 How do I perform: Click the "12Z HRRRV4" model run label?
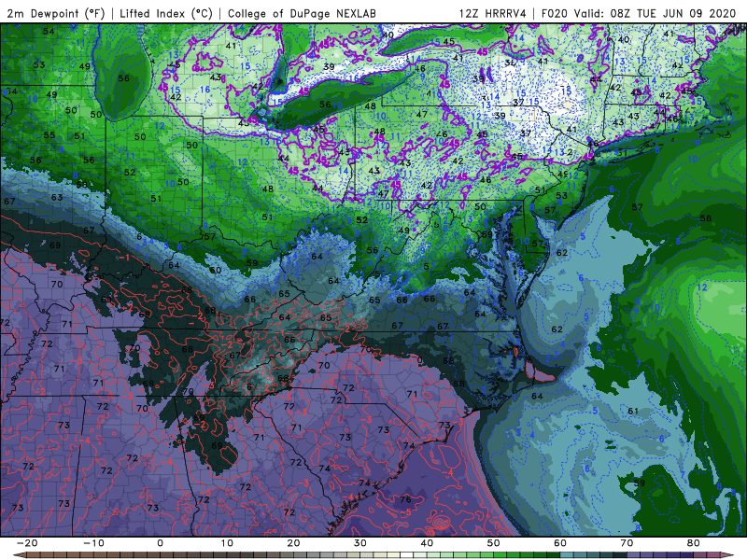coord(493,13)
